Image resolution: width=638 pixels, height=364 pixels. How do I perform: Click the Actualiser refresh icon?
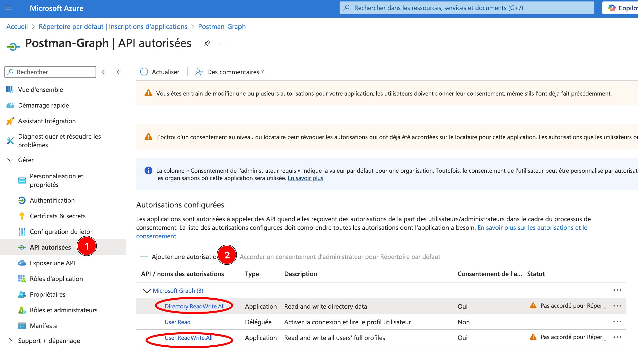pos(144,72)
